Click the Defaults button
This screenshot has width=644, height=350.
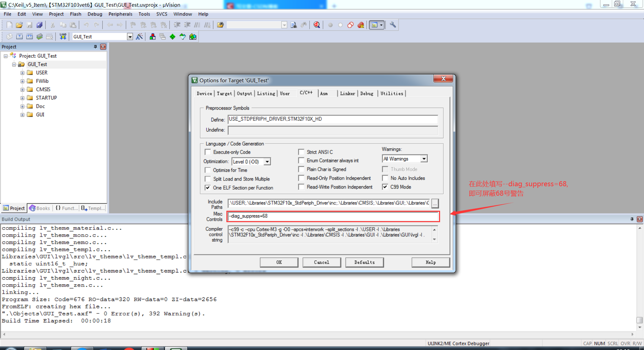[365, 262]
